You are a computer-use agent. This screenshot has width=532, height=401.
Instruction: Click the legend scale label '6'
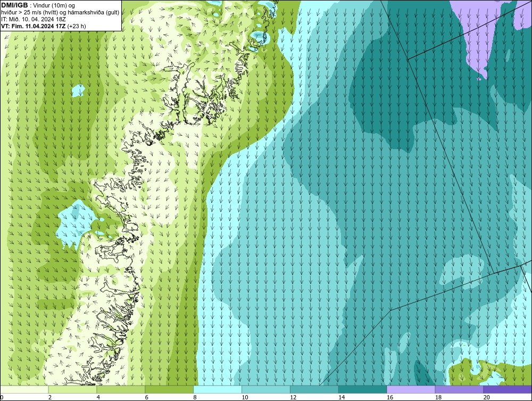pos(147,397)
